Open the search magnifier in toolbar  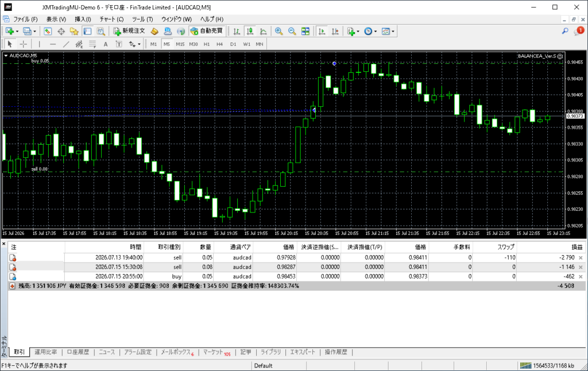click(565, 31)
